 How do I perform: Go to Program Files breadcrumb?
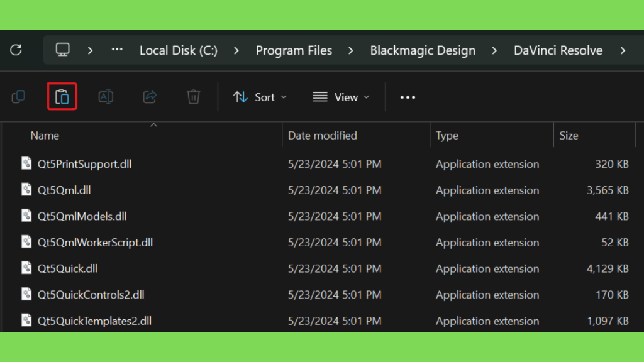point(294,50)
